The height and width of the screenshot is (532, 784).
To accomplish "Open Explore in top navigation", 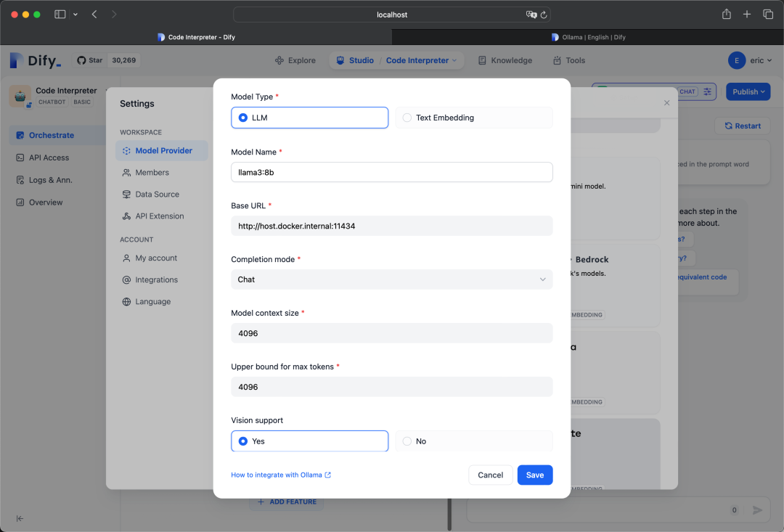I will click(295, 60).
